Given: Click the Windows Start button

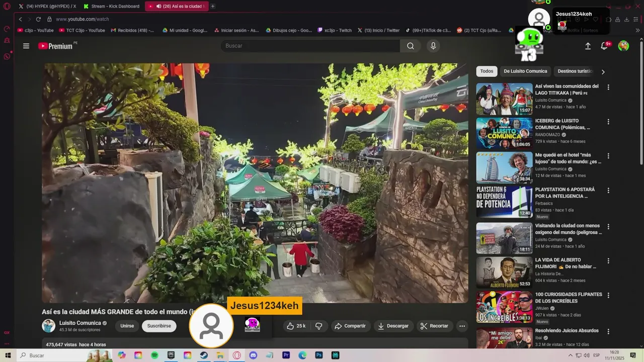Looking at the screenshot, I should click(8, 355).
